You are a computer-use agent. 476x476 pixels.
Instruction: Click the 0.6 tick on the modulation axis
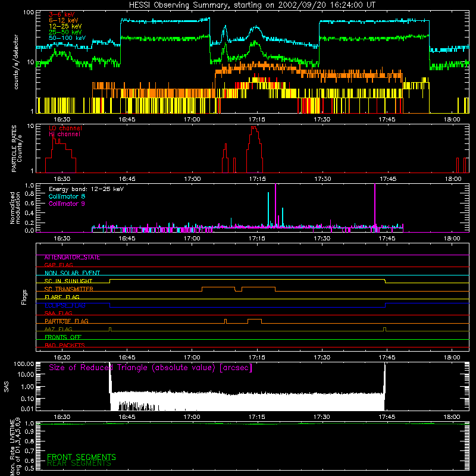[29, 203]
